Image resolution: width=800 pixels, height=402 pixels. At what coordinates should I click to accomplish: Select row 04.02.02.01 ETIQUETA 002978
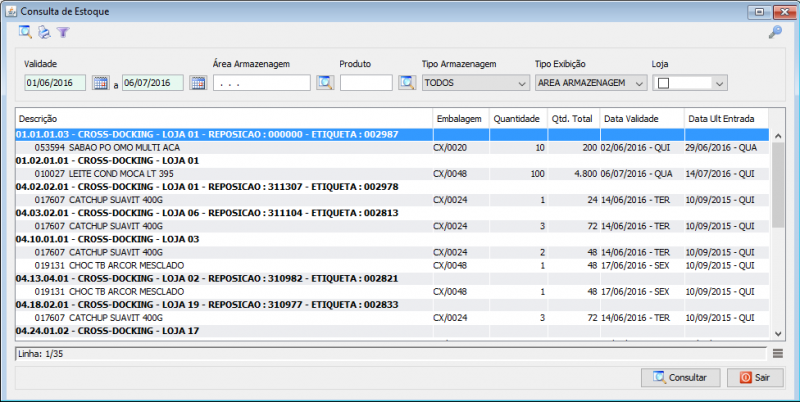[x=392, y=187]
